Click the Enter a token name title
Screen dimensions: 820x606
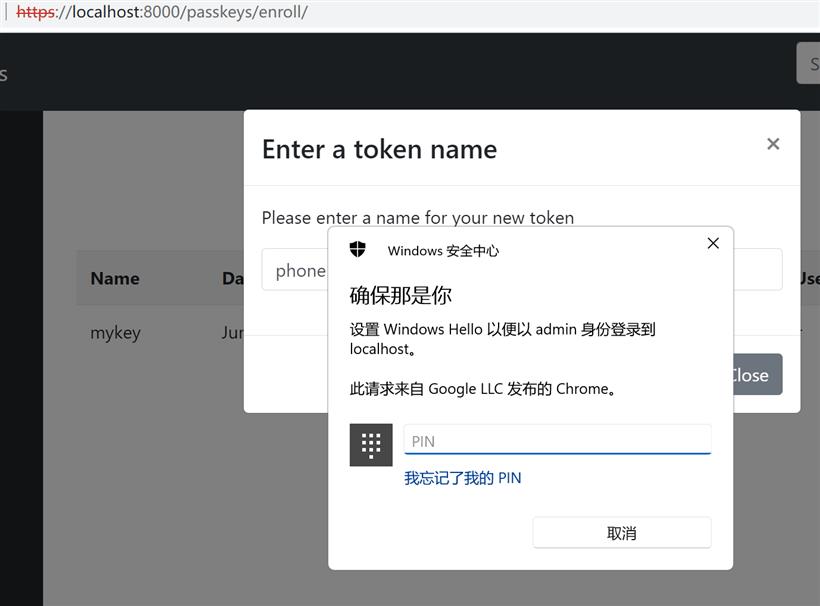[380, 150]
